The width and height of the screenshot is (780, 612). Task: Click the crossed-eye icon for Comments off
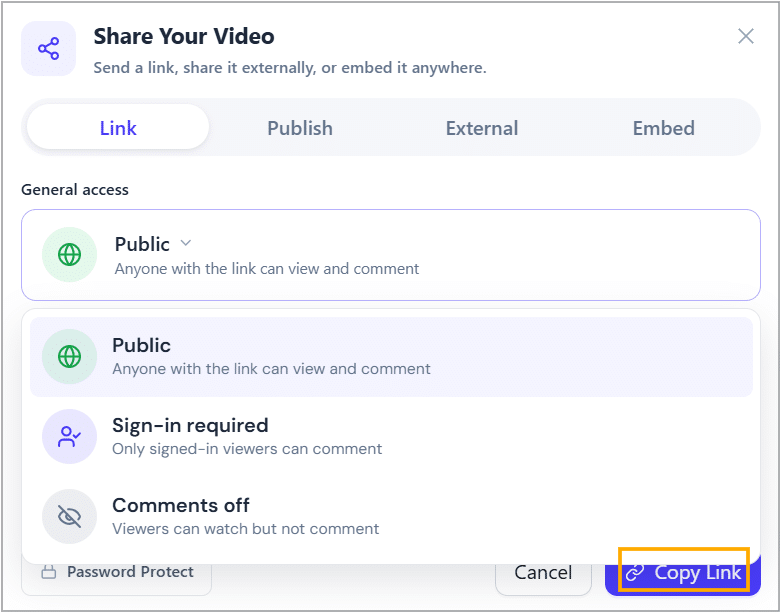[69, 516]
